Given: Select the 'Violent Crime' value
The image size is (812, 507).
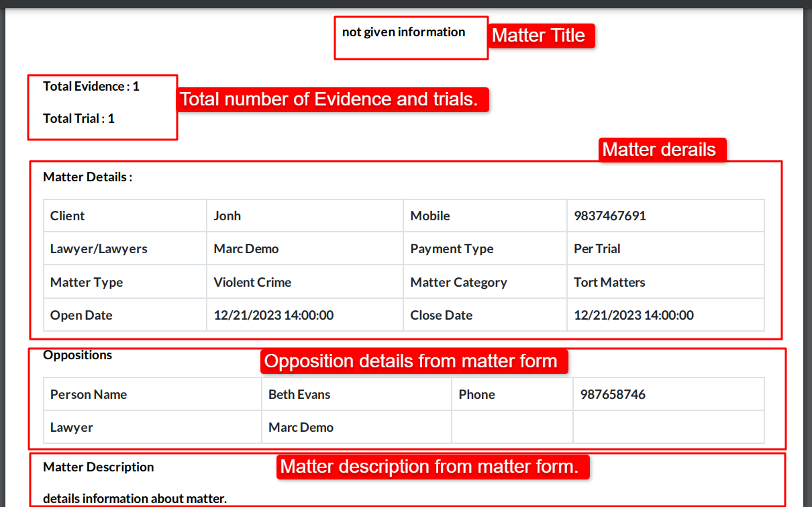Looking at the screenshot, I should (x=252, y=282).
